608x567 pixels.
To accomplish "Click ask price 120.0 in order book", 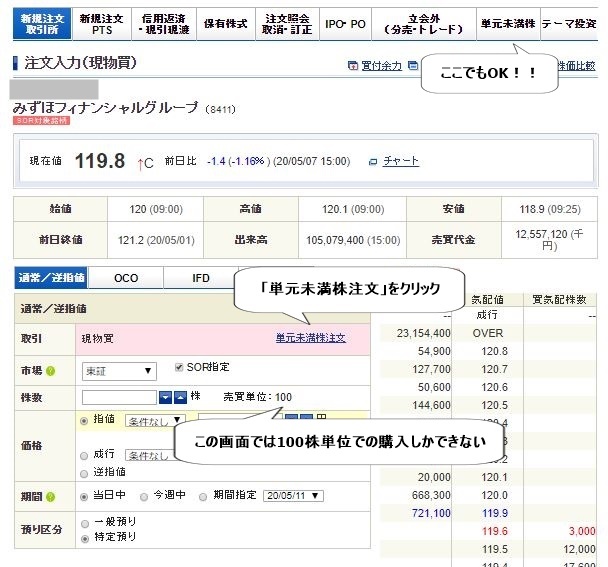I will pyautogui.click(x=494, y=495).
